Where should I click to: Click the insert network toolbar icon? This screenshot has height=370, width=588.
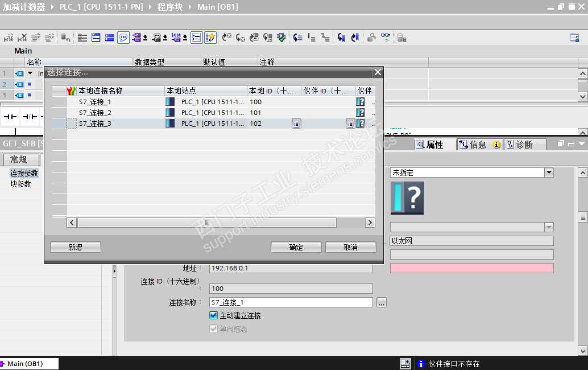click(9, 38)
